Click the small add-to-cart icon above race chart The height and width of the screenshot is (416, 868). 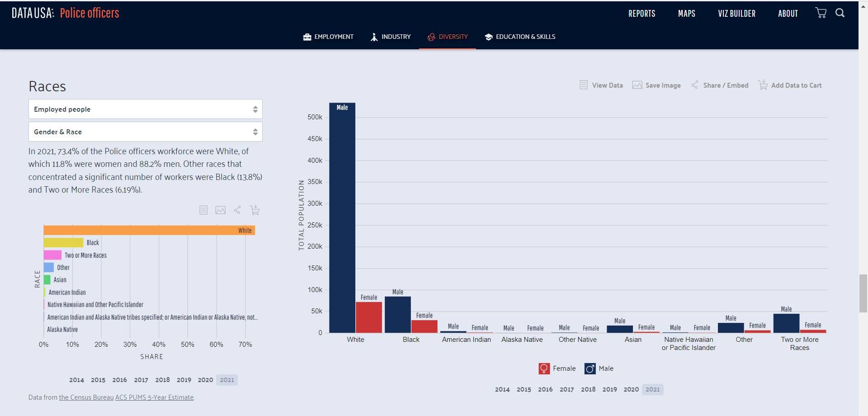coord(255,210)
